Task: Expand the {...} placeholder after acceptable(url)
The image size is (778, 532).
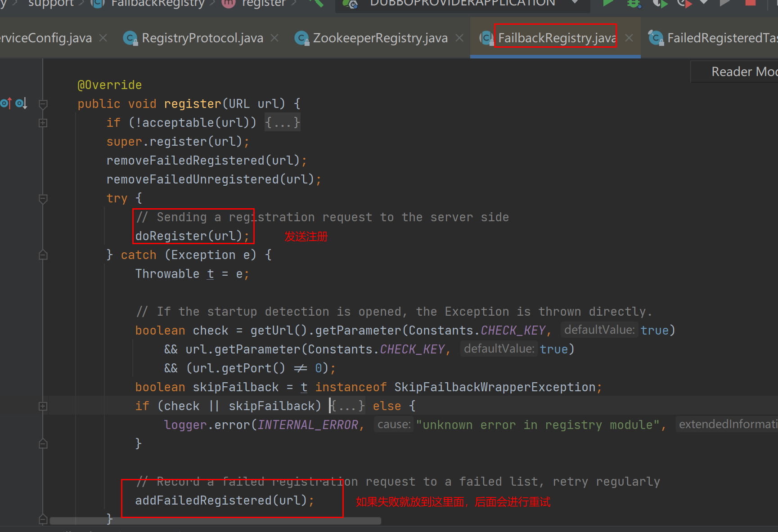Action: pyautogui.click(x=282, y=122)
